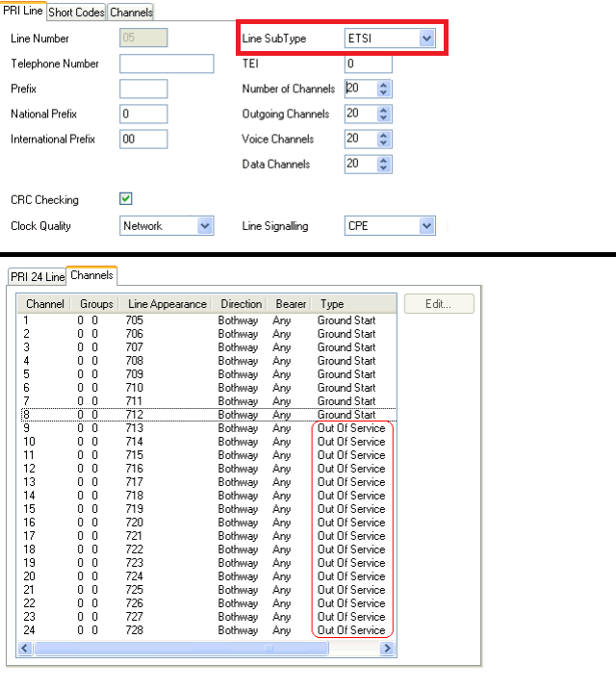Select channel 6 row with appearance 710
The height and width of the screenshot is (690, 616).
207,388
